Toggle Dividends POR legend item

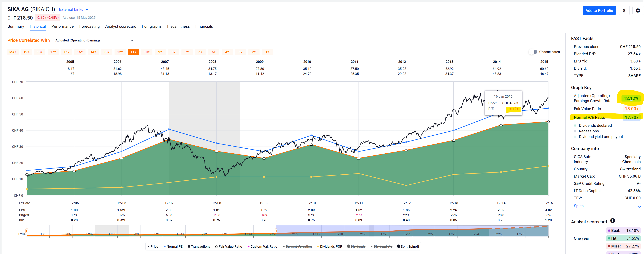point(329,247)
